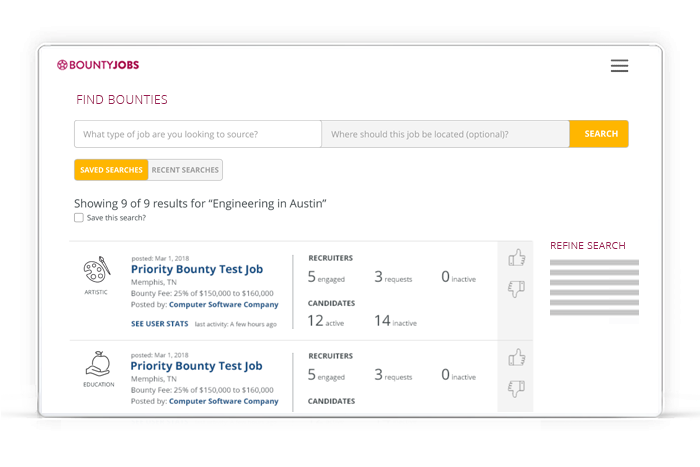
Task: Switch to Saved Searches tab
Action: (111, 170)
